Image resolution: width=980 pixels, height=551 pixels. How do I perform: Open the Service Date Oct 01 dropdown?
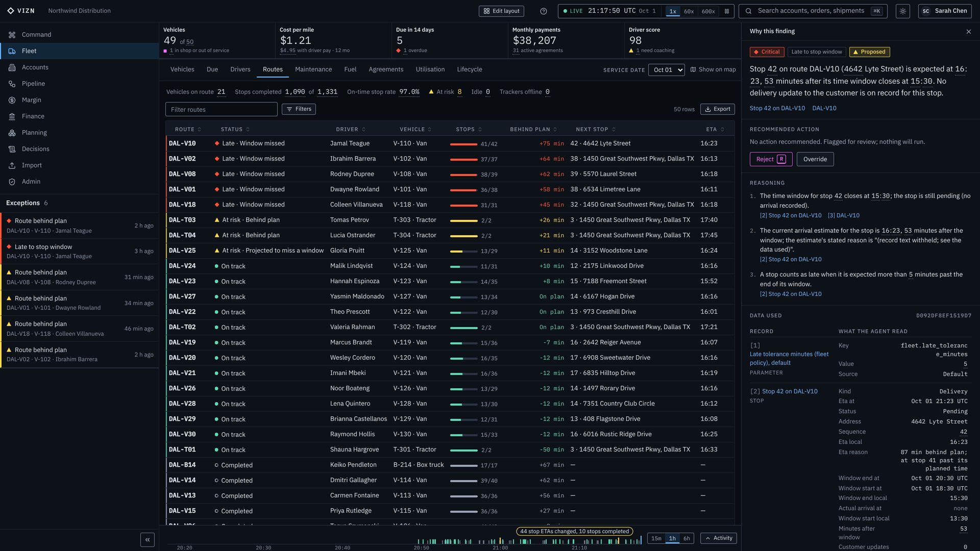(666, 70)
